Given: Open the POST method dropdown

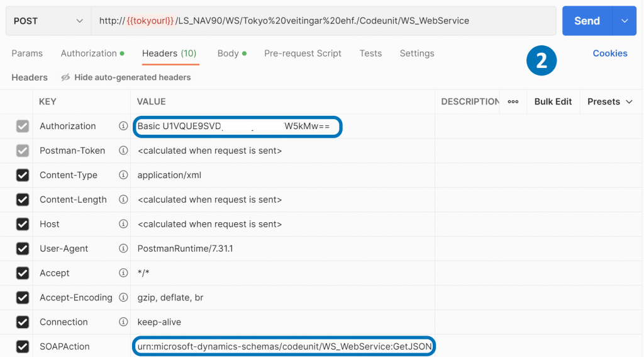Looking at the screenshot, I should (x=48, y=21).
